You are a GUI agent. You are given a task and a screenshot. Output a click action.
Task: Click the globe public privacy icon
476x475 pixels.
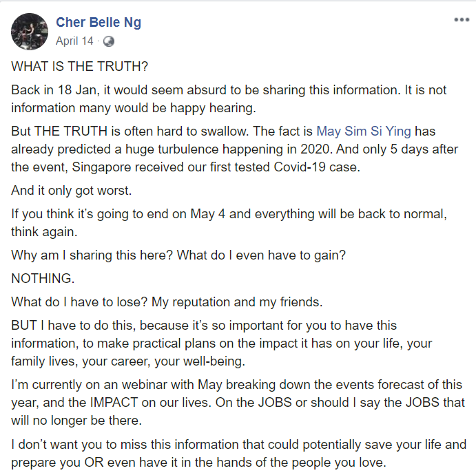(108, 41)
